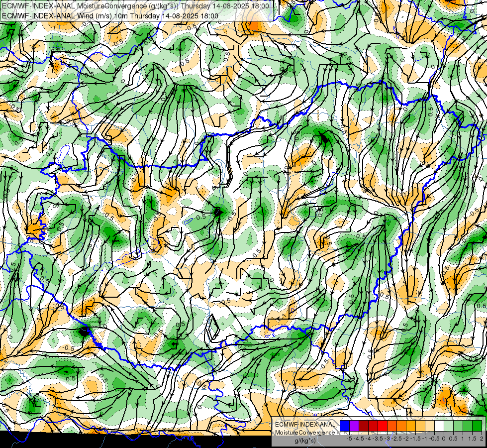Click the orange swatch between -2 and -1.5
487x448 pixels.
tap(401, 426)
